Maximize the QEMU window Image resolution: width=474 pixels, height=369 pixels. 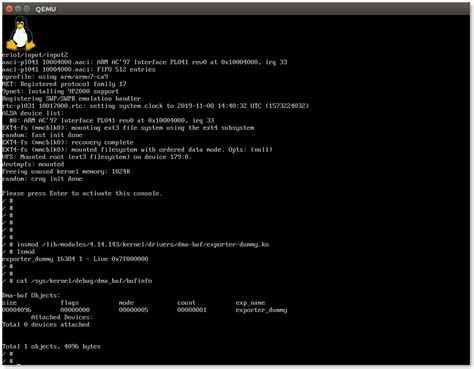pyautogui.click(x=27, y=9)
